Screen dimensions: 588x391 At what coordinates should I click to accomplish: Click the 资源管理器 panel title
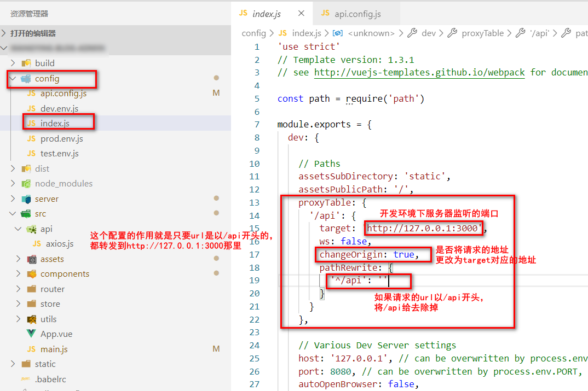(29, 14)
